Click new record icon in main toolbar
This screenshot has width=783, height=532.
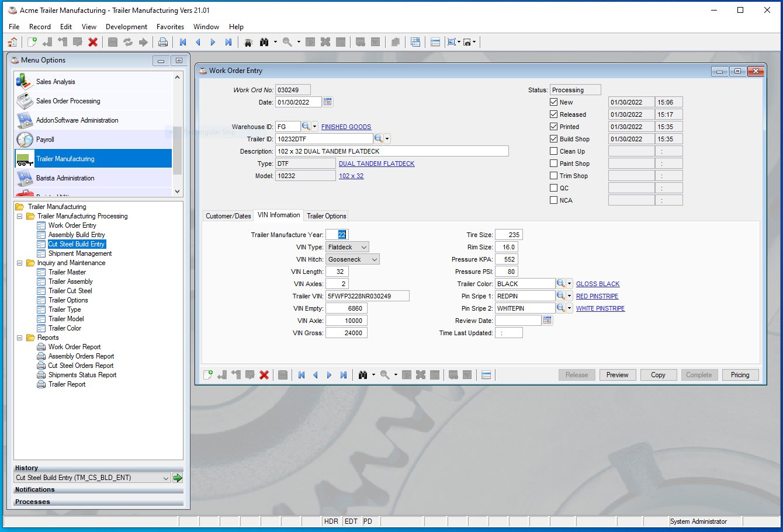tap(32, 42)
